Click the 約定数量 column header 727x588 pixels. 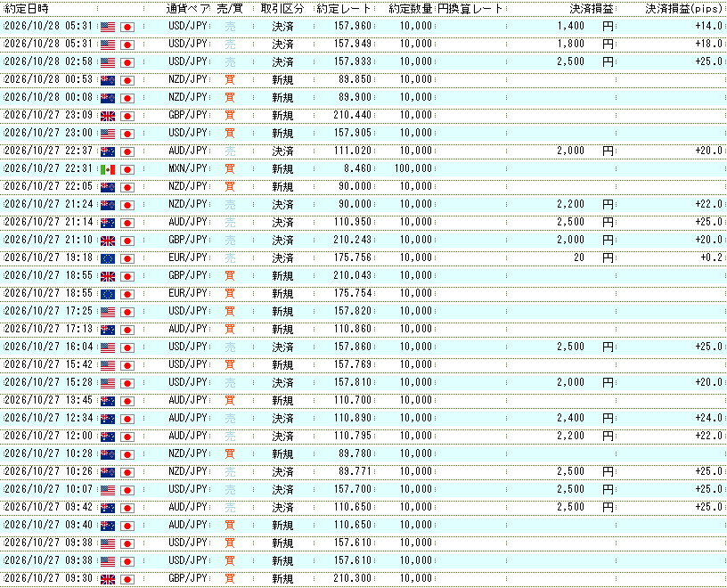click(411, 9)
